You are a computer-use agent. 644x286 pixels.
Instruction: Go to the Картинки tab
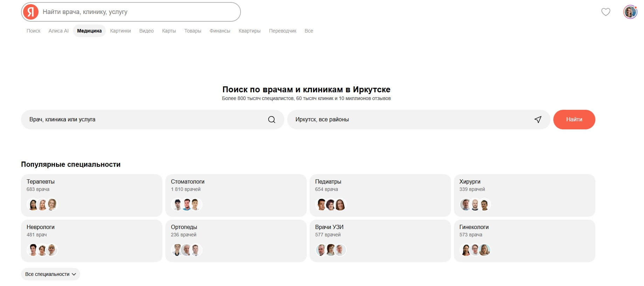pos(120,31)
